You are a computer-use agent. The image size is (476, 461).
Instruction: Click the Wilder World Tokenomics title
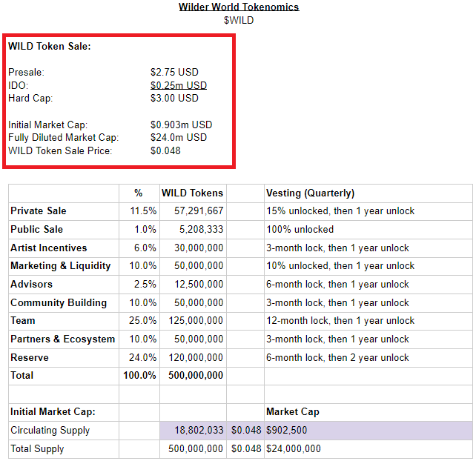pyautogui.click(x=239, y=7)
